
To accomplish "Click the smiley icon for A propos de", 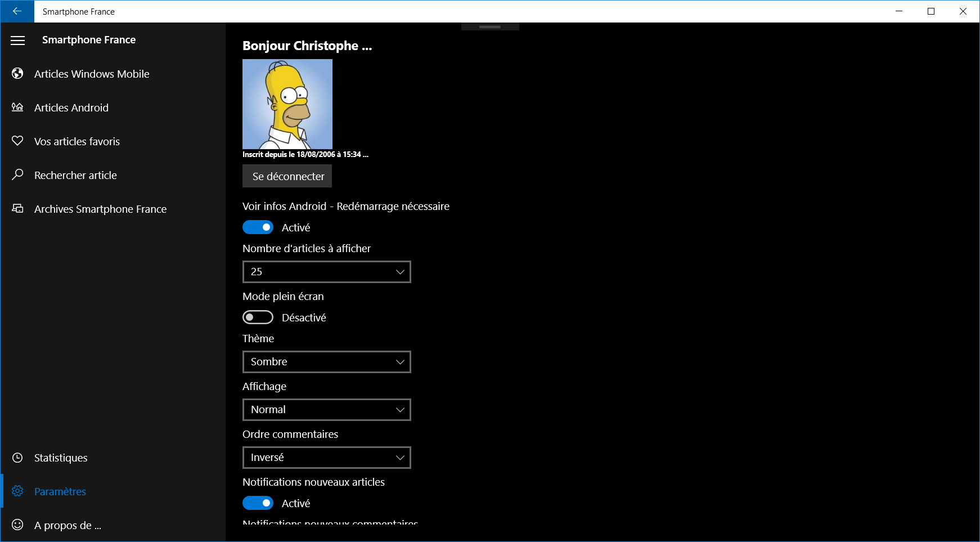I will pos(18,525).
